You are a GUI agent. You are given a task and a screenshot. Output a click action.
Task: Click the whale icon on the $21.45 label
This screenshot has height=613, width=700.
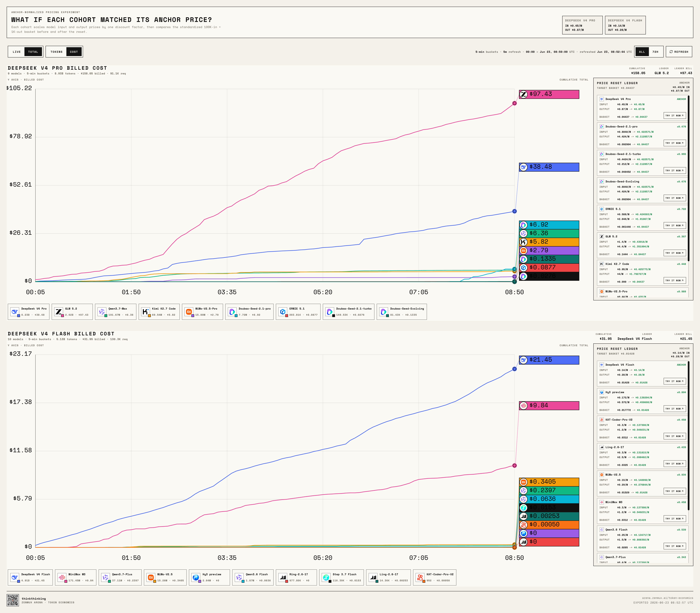523,360
